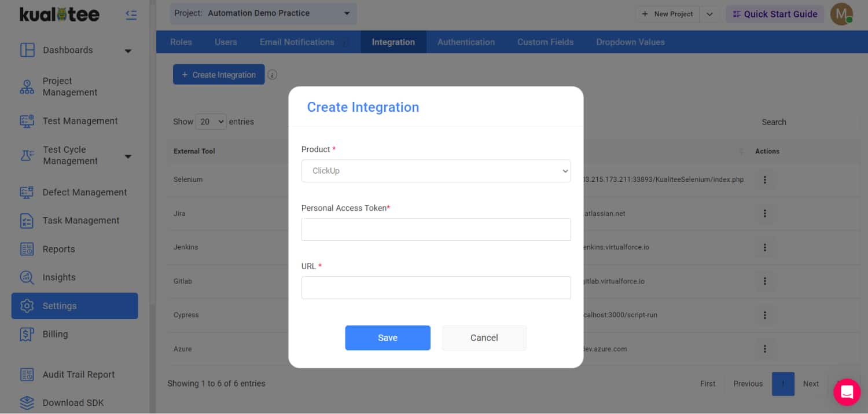Click the URL input field
The height and width of the screenshot is (414, 868).
pyautogui.click(x=436, y=288)
